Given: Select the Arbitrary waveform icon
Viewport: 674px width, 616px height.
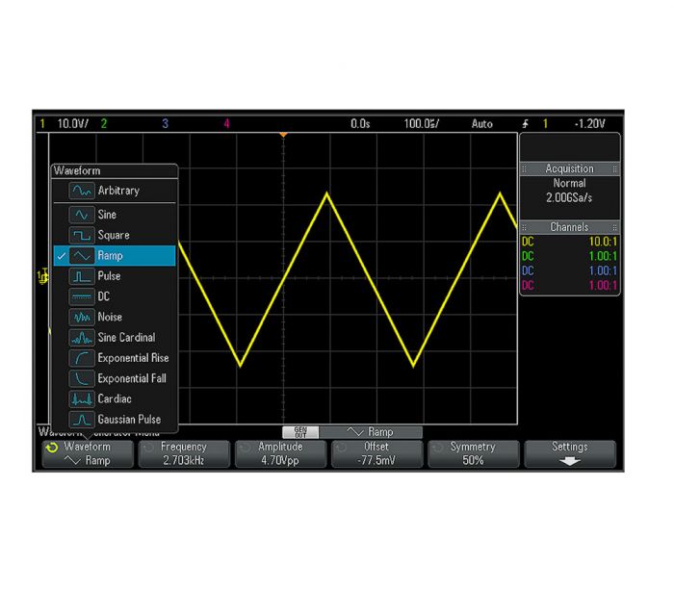Looking at the screenshot, I should [x=81, y=191].
